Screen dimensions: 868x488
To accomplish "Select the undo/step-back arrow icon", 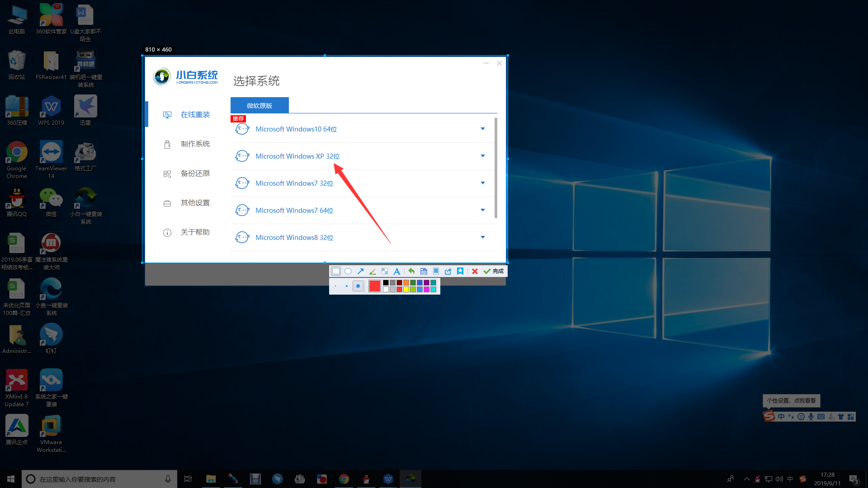I will tap(411, 271).
